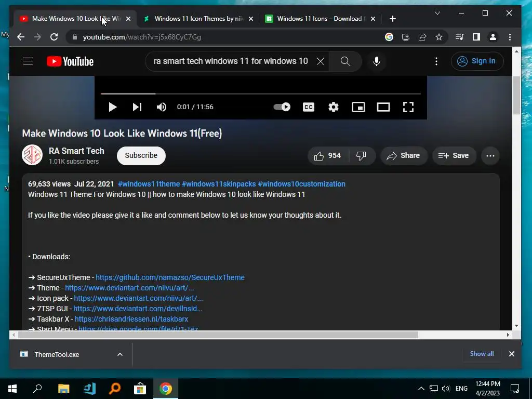Clear the YouTube search text
The width and height of the screenshot is (532, 399).
click(x=320, y=61)
